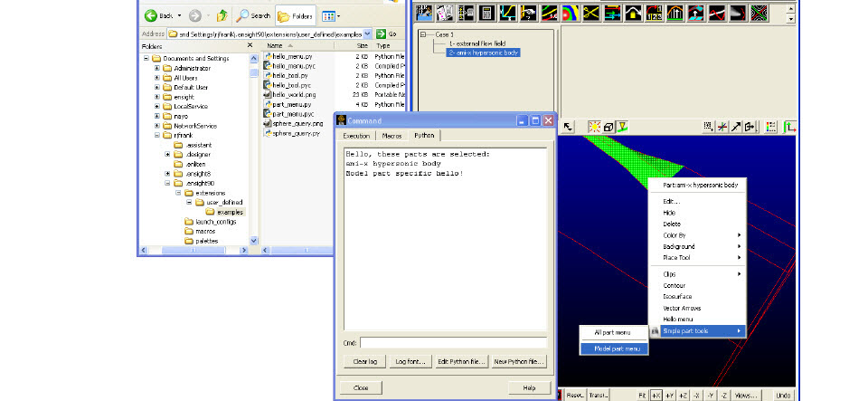Select the sphere_query.png file

tap(297, 123)
